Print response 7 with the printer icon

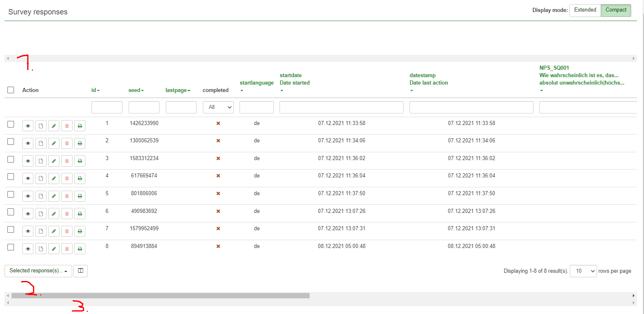[80, 231]
